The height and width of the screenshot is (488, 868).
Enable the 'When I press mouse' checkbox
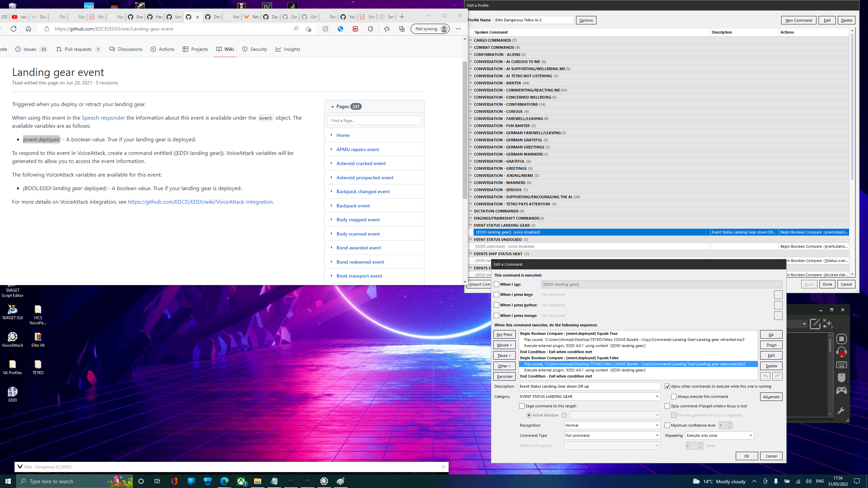[496, 316]
